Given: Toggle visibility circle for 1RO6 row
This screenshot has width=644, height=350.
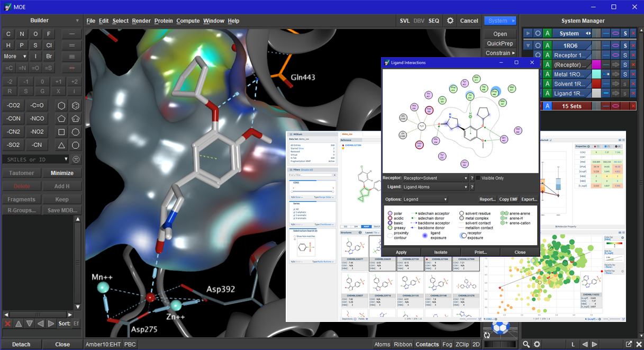Looking at the screenshot, I should (538, 46).
